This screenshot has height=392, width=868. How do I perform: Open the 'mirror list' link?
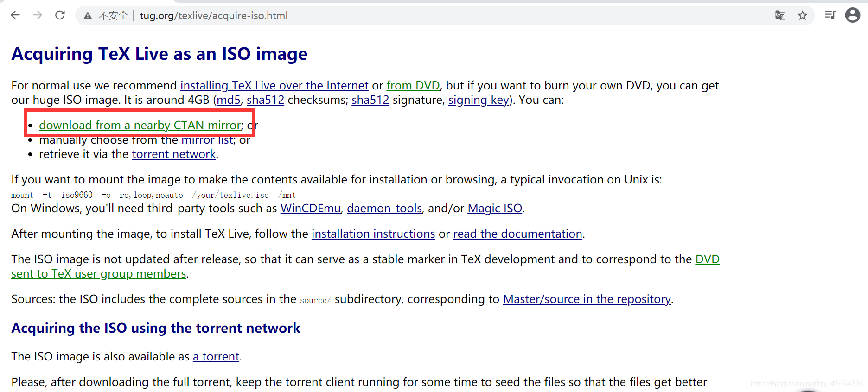click(207, 140)
